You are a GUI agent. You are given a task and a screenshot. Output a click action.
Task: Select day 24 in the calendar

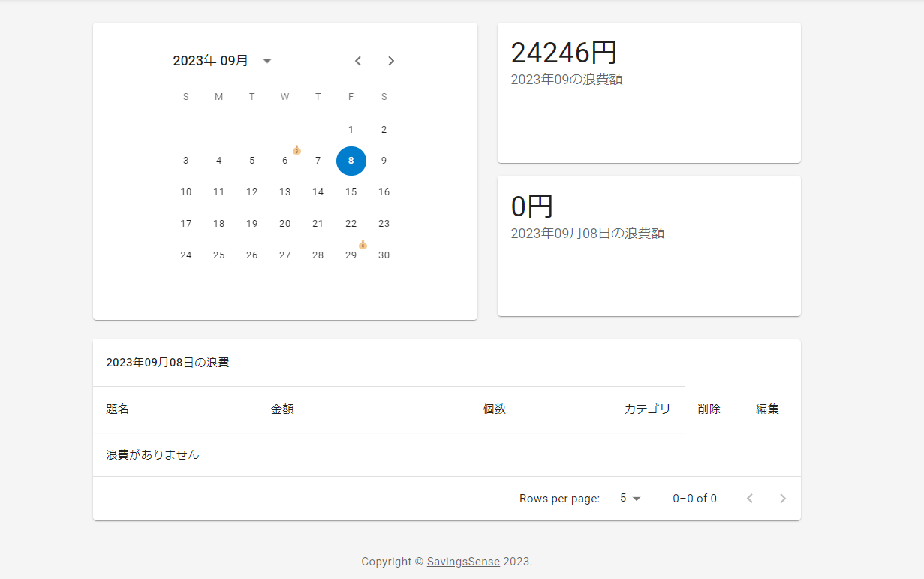tap(186, 255)
